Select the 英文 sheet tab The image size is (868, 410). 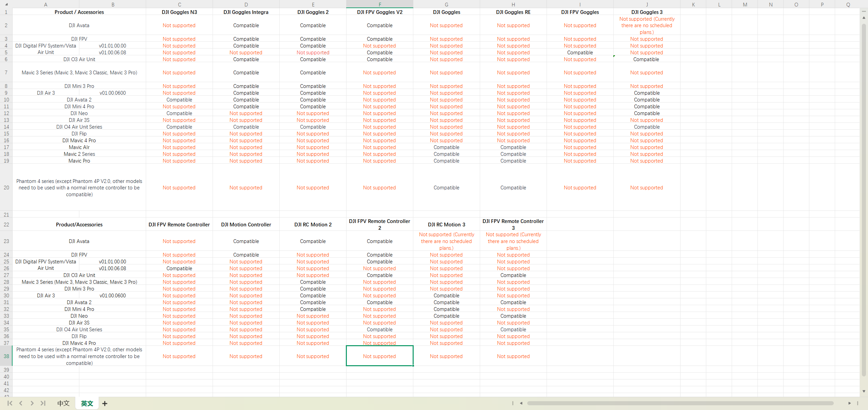(87, 403)
